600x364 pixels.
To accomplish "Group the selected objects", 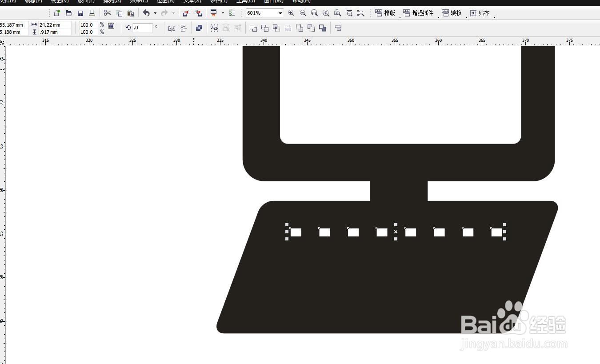I will click(x=215, y=28).
